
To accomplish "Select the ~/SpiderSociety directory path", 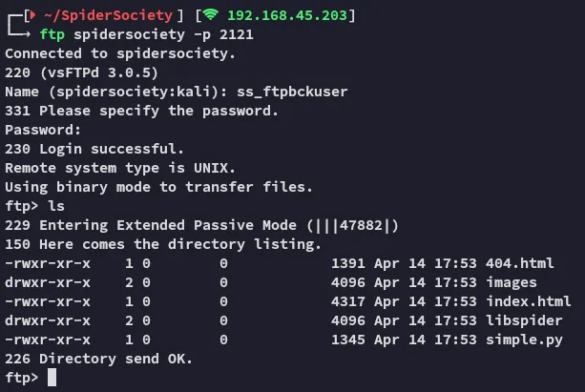I will point(108,15).
